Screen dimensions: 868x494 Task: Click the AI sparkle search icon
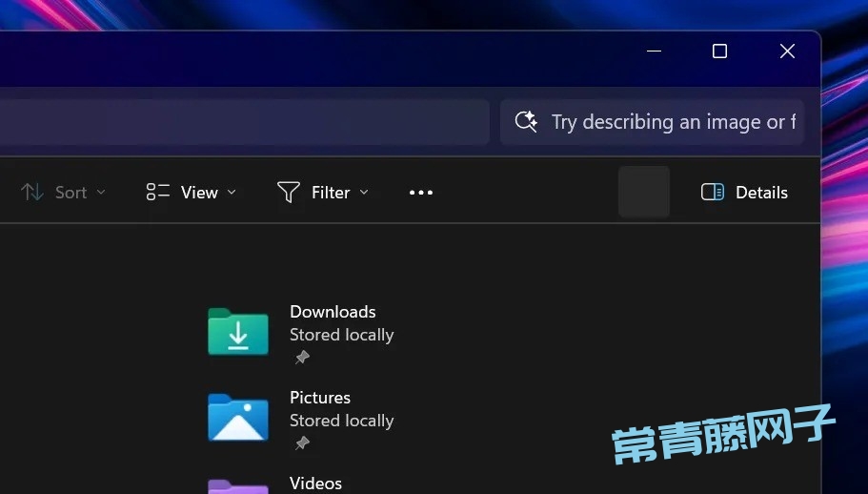point(526,122)
